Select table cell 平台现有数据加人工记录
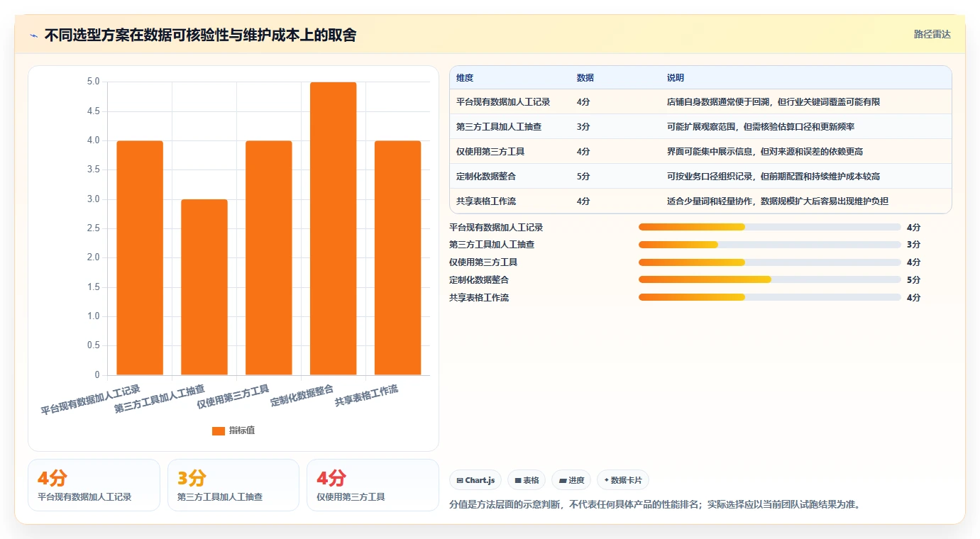The height and width of the screenshot is (539, 980). 503,102
